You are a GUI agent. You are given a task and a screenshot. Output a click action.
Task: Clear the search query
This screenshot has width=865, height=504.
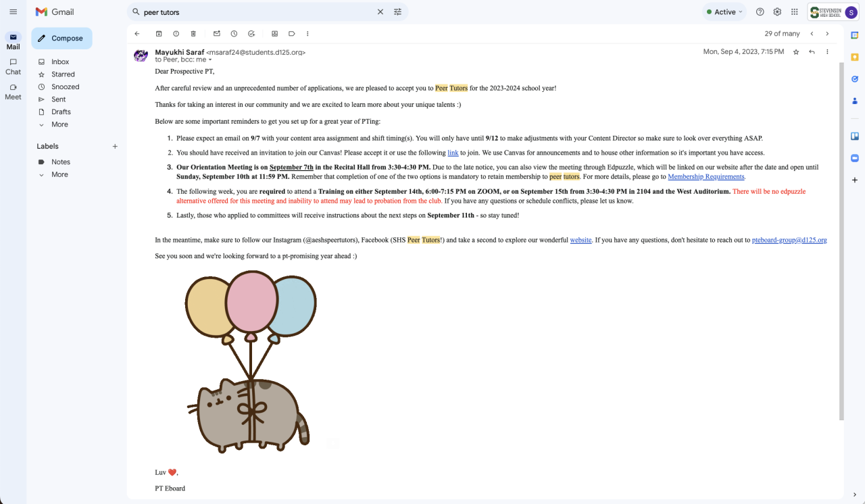(380, 12)
